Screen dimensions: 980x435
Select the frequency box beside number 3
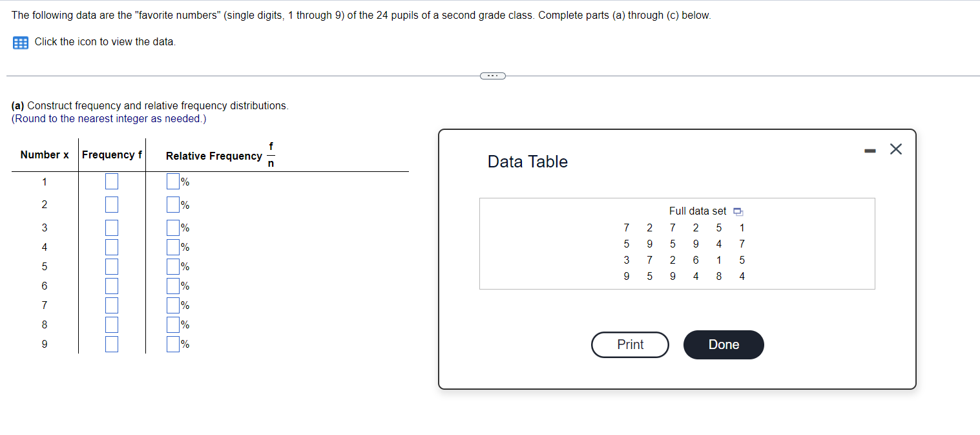point(111,227)
